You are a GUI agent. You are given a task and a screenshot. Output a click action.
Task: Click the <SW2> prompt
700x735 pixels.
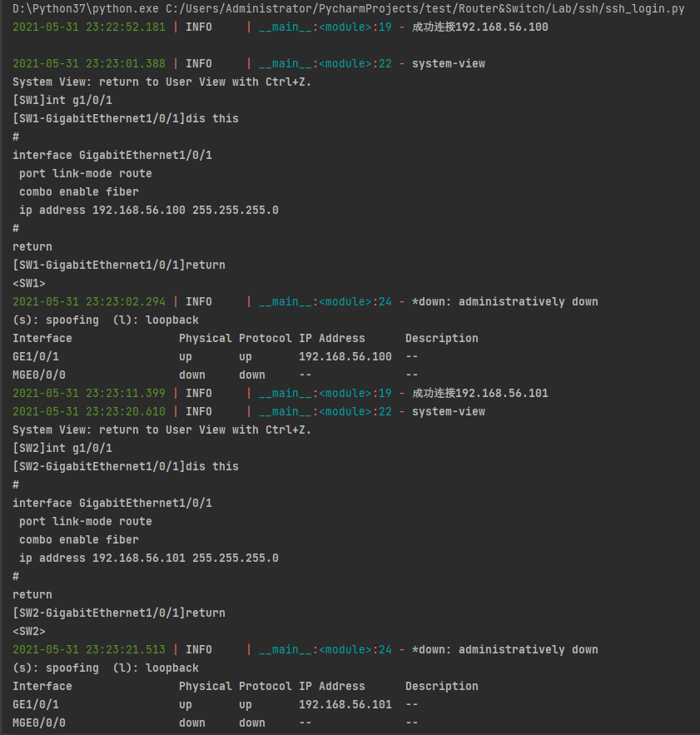point(29,631)
